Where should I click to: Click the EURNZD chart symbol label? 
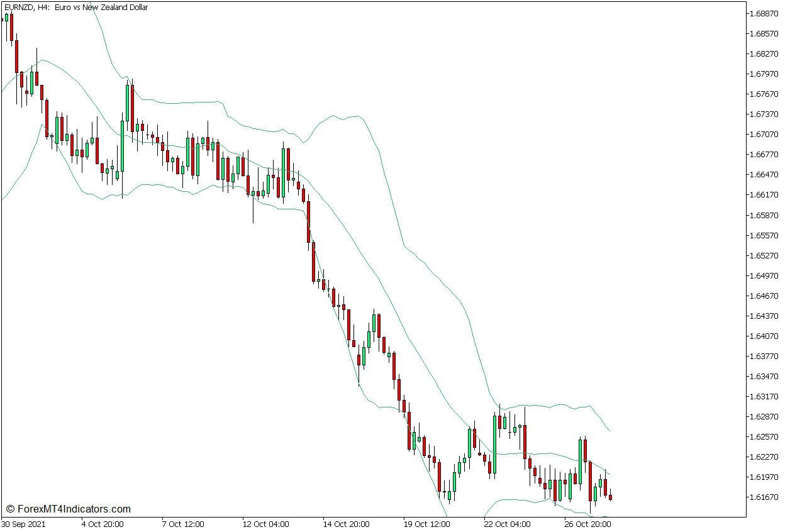point(19,8)
